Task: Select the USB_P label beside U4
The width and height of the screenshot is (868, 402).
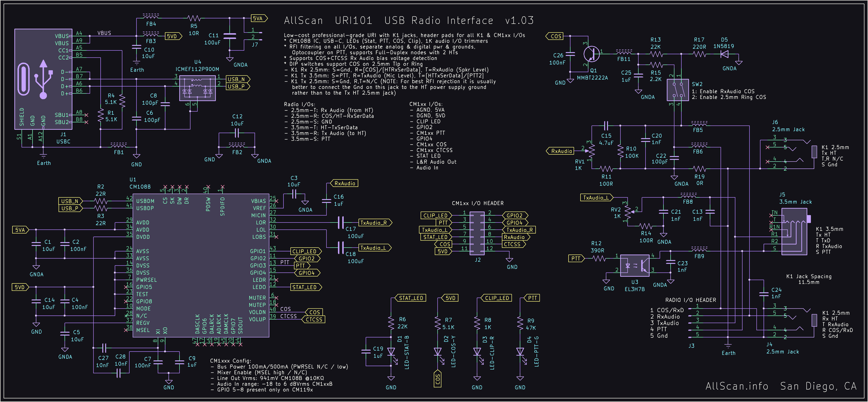Action: coord(238,86)
